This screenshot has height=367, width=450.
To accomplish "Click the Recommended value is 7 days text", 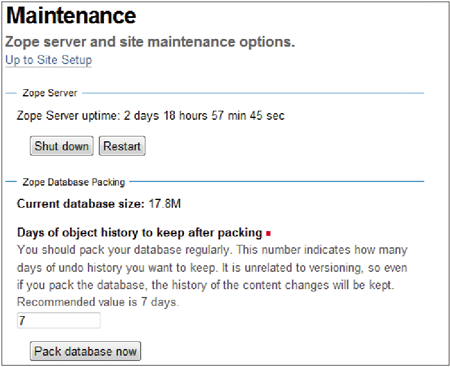I will pos(98,302).
